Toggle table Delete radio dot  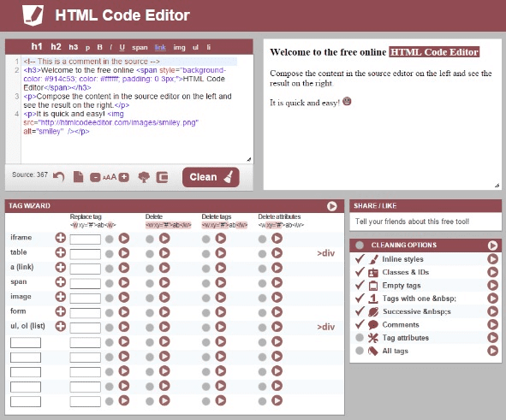pyautogui.click(x=150, y=254)
